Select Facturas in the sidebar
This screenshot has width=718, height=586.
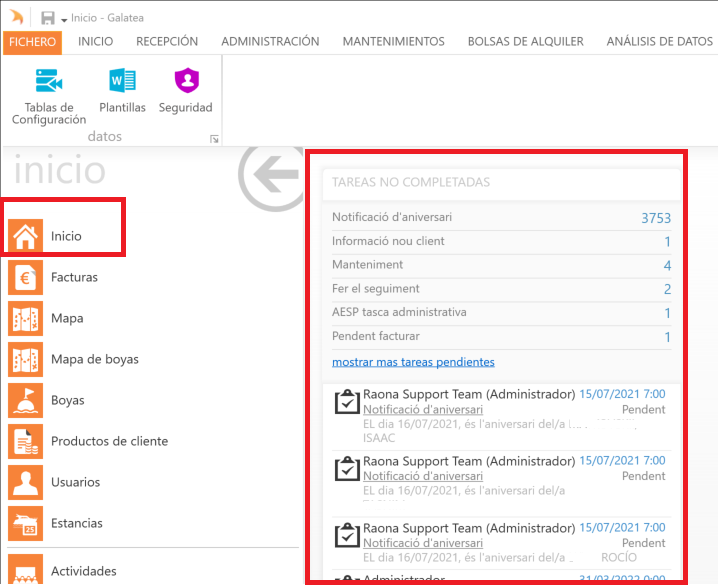click(x=74, y=277)
